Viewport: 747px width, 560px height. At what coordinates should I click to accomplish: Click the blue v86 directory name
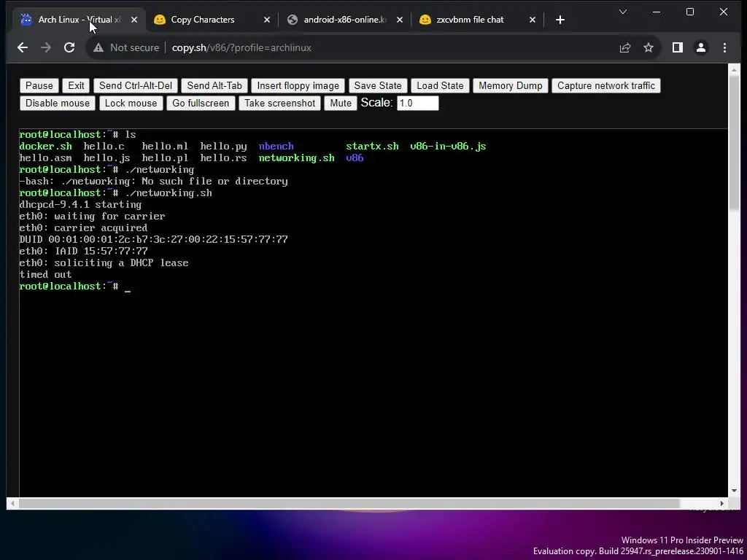point(355,158)
